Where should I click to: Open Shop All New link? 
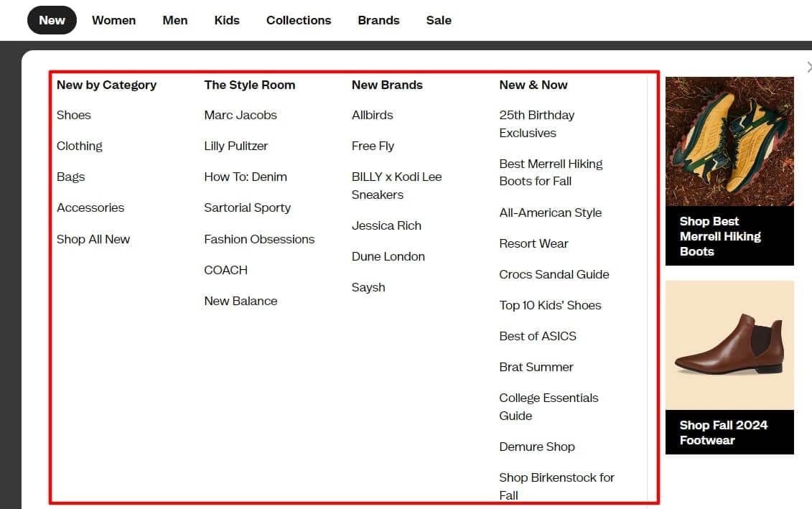93,239
